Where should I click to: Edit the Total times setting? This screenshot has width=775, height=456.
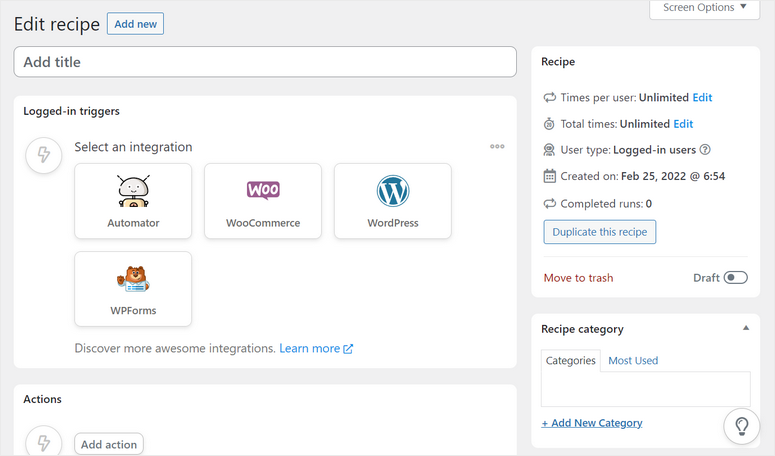(683, 124)
